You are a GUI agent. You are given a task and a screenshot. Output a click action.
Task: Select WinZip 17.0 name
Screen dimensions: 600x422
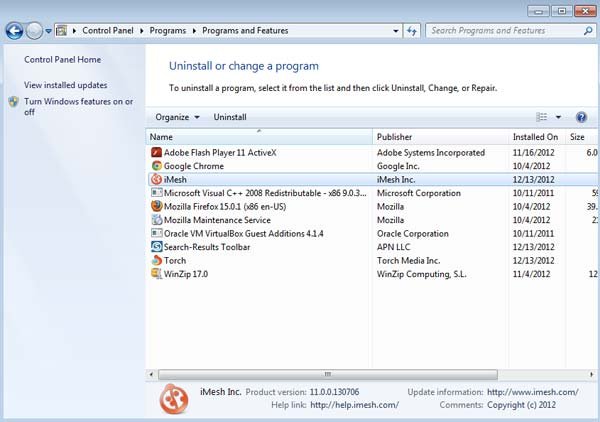pos(186,274)
